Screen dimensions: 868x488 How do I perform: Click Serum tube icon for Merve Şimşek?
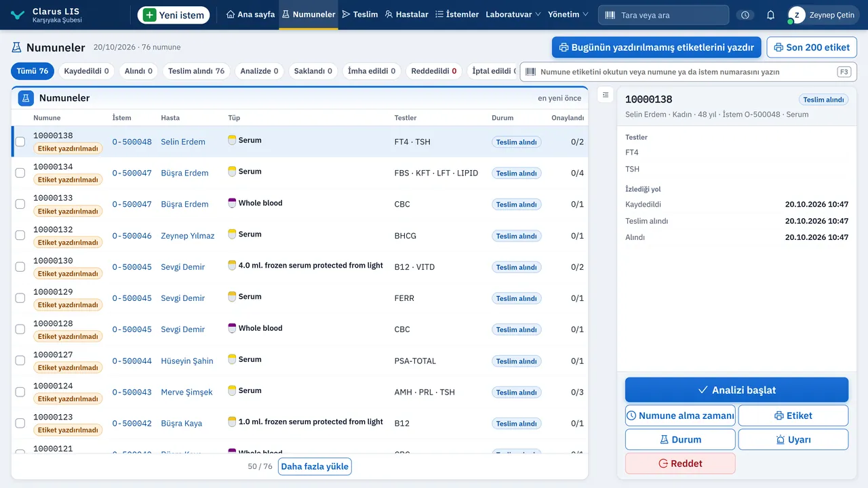232,390
